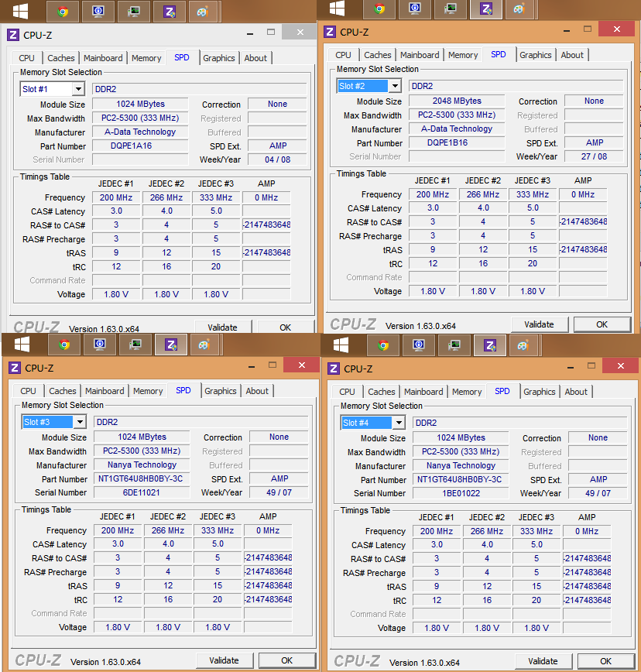This screenshot has width=641, height=672.
Task: Switch to the CPU tab in the Slot #1 window
Action: pyautogui.click(x=26, y=58)
